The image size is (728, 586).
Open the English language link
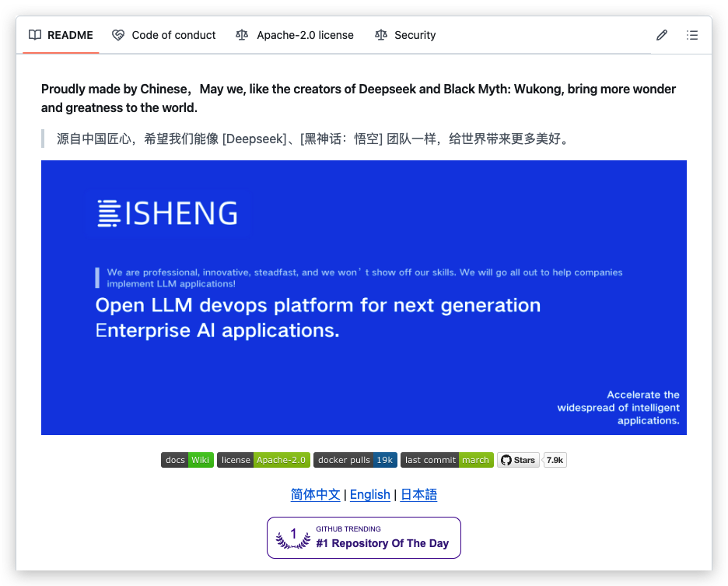[370, 495]
